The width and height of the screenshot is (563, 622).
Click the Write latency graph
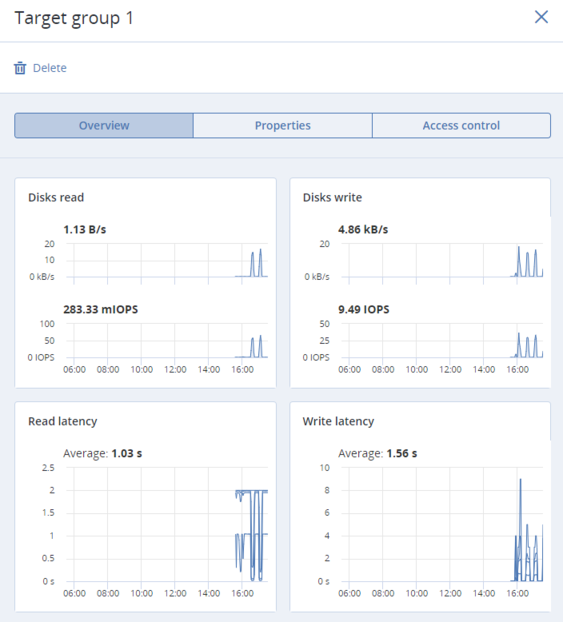[442, 524]
